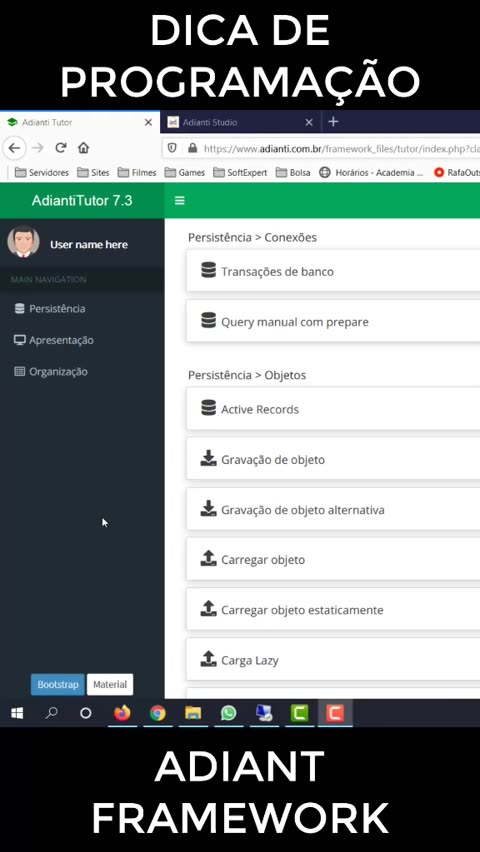Open Carregar objeto estaticamente item
This screenshot has width=480, height=852.
[x=333, y=610]
